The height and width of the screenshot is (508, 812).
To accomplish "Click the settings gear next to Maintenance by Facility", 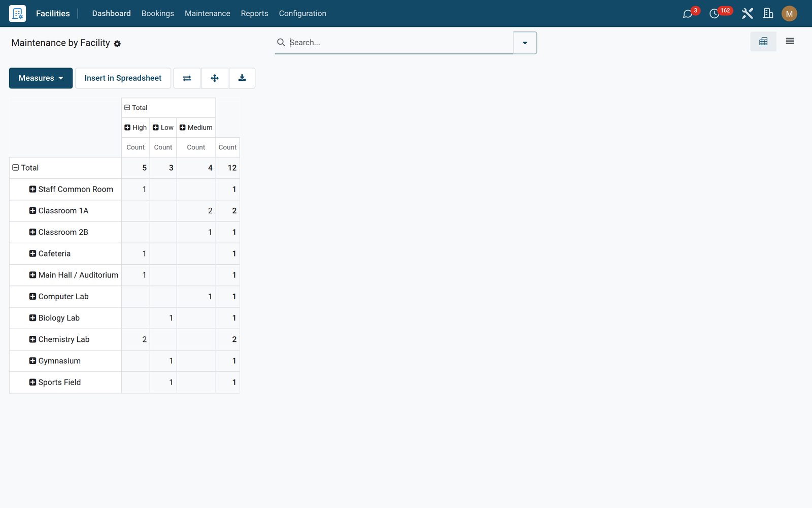I will [117, 44].
